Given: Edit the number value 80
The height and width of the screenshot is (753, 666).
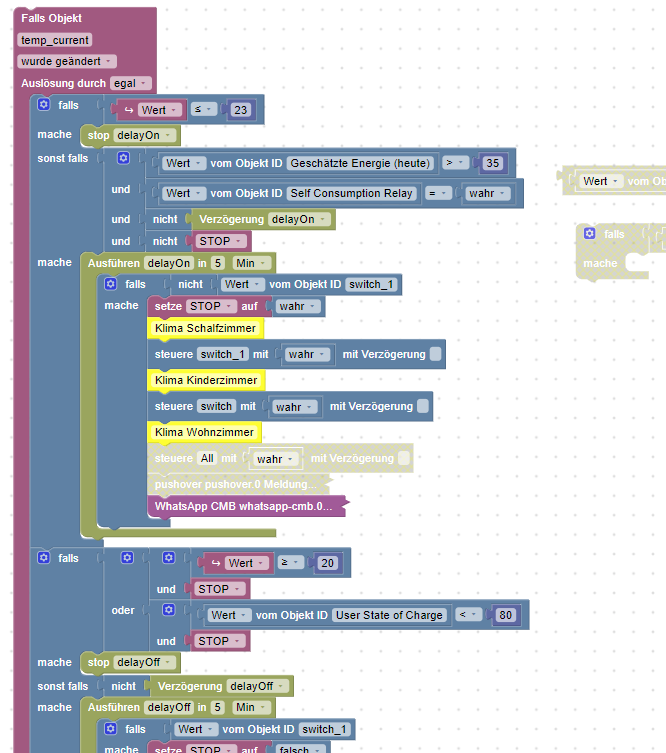Looking at the screenshot, I should (x=505, y=615).
